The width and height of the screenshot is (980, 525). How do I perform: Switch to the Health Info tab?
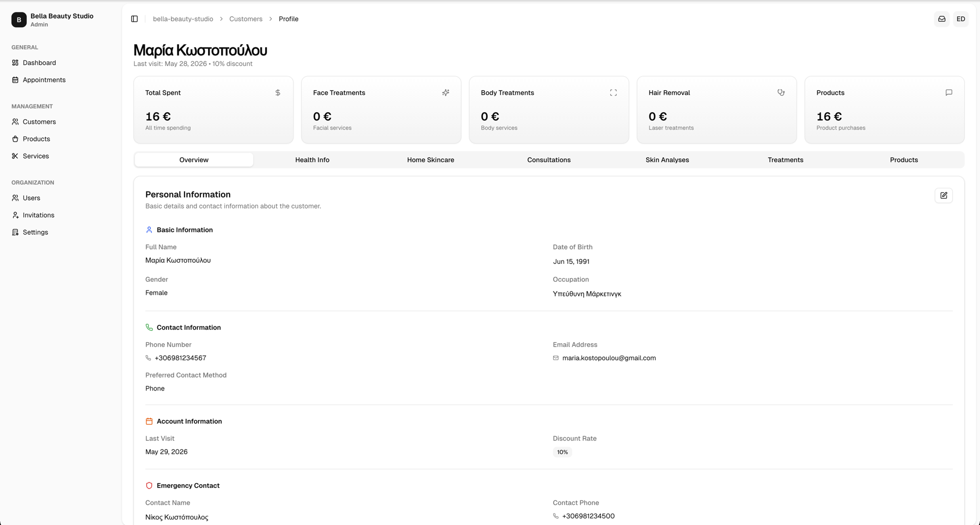(312, 160)
